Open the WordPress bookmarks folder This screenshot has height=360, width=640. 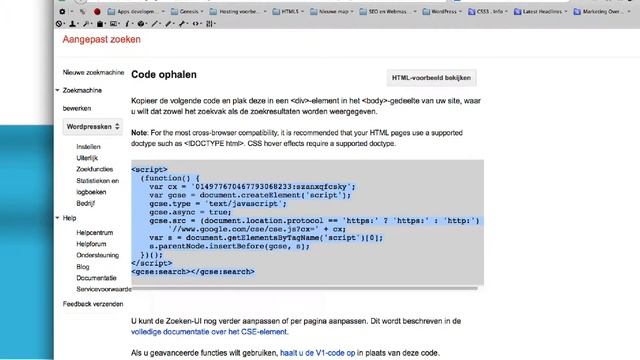[x=442, y=11]
